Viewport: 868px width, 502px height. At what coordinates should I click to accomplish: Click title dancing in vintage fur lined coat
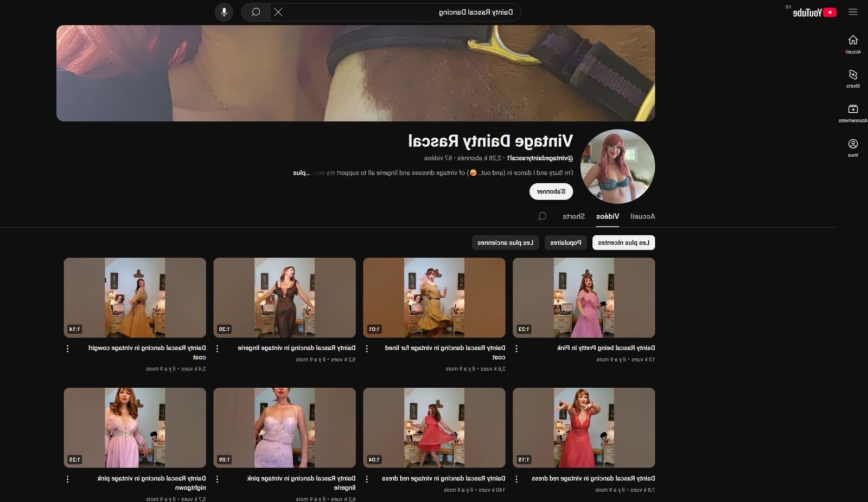(445, 352)
